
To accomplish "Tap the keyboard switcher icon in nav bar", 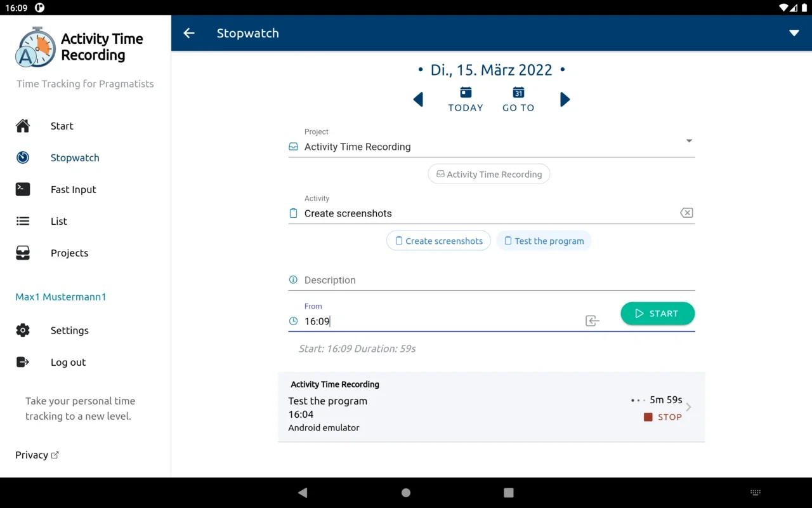I will [x=755, y=493].
